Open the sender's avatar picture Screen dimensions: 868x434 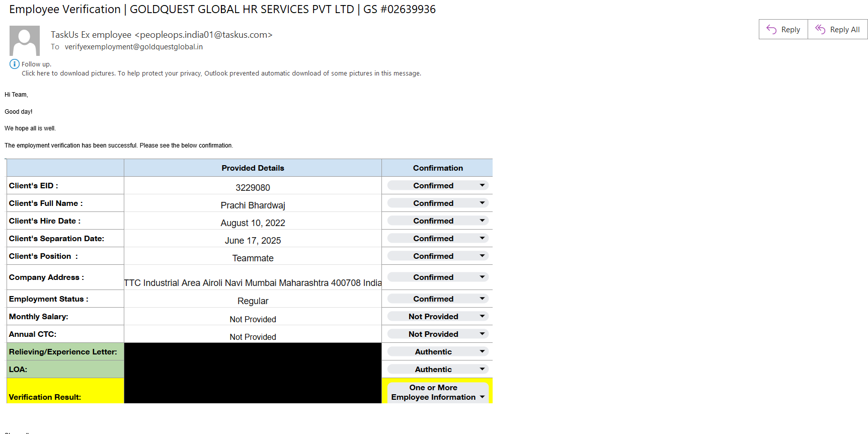pyautogui.click(x=25, y=41)
